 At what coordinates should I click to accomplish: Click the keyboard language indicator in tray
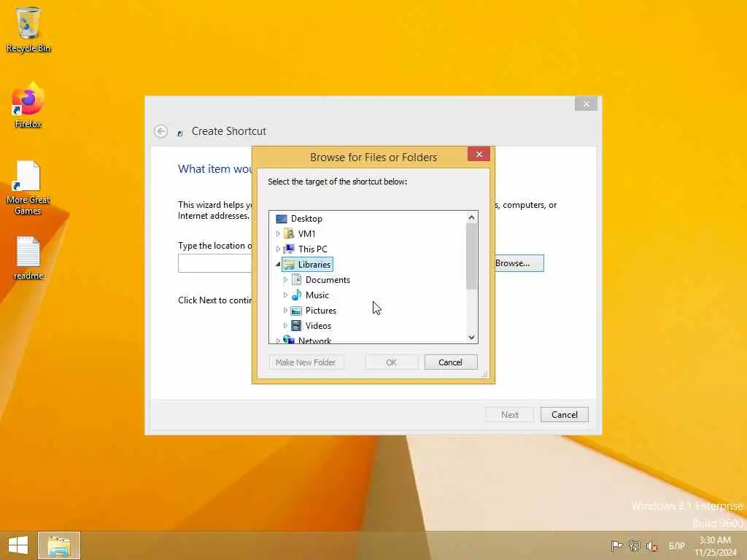(x=676, y=545)
